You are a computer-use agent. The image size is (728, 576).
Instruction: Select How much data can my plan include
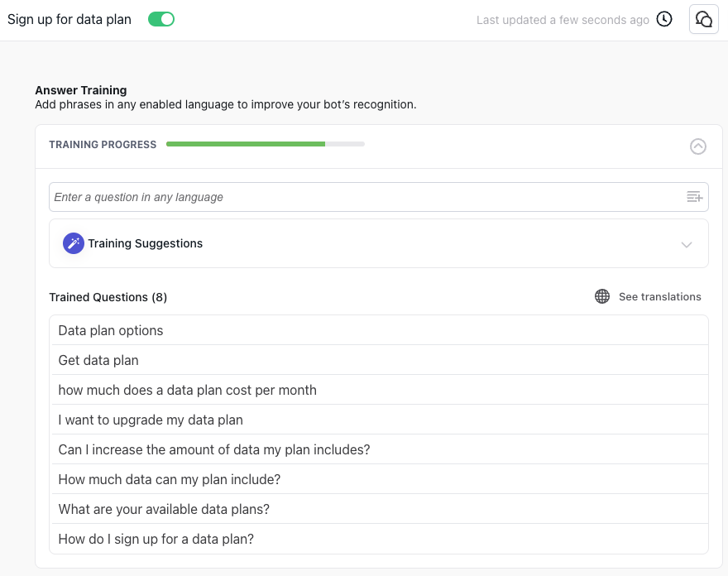(x=170, y=479)
